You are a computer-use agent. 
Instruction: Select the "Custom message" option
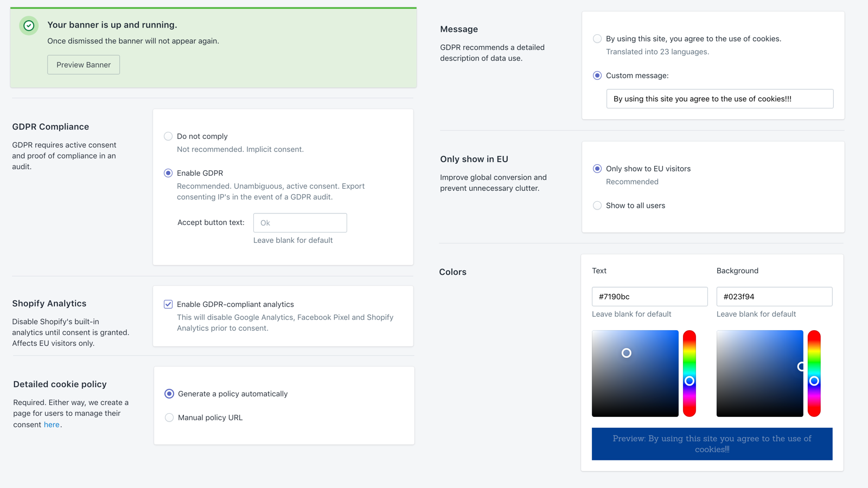point(597,75)
